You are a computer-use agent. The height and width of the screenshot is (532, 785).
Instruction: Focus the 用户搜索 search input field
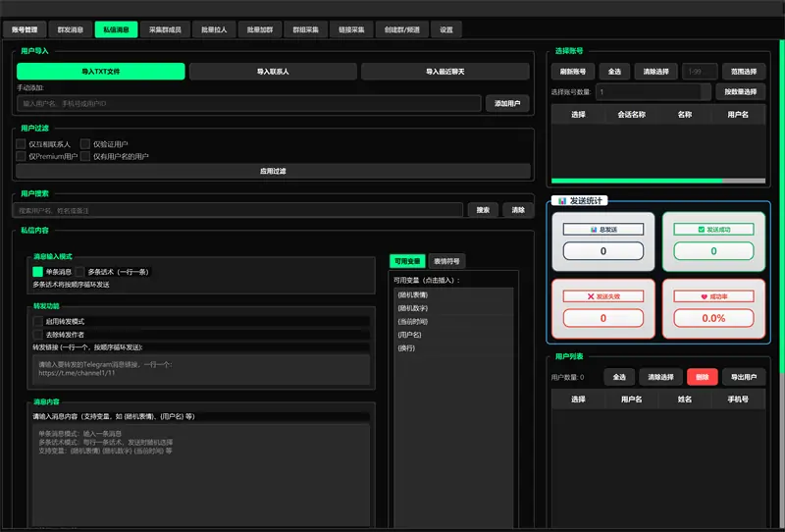click(240, 210)
